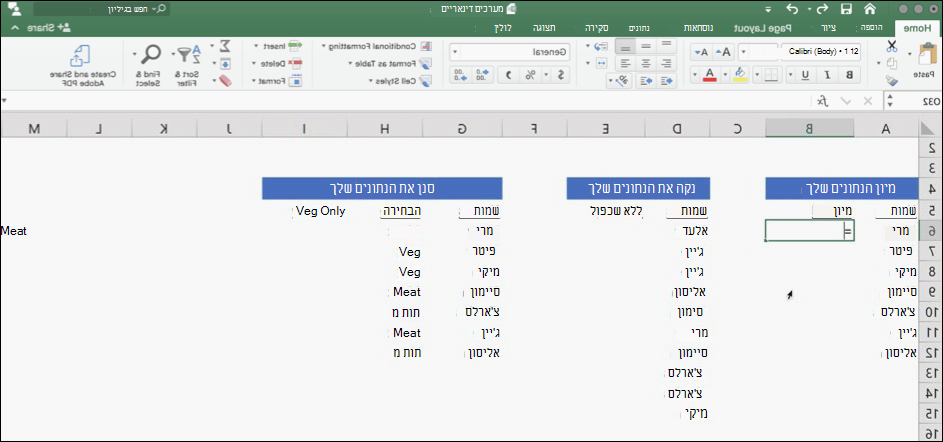The image size is (943, 442).
Task: Click the Borders grid icon
Action: coord(773,75)
